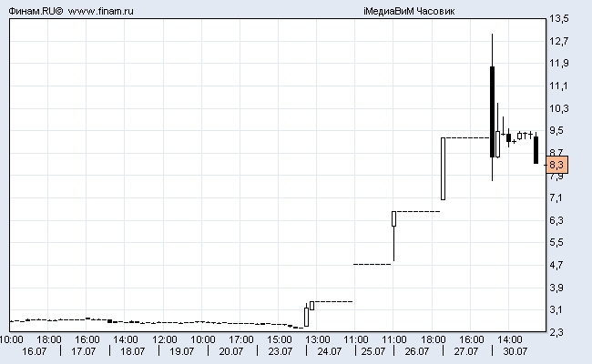The width and height of the screenshot is (592, 364).
Task: Click the 2,3 price axis label
Action: coord(556,332)
